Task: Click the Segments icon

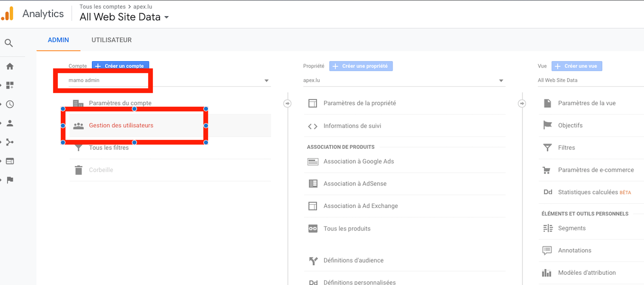Action: tap(547, 228)
